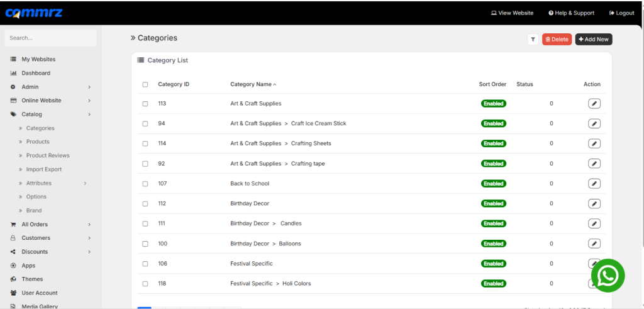The width and height of the screenshot is (644, 309).
Task: Click the User Account group icon
Action: click(x=13, y=293)
